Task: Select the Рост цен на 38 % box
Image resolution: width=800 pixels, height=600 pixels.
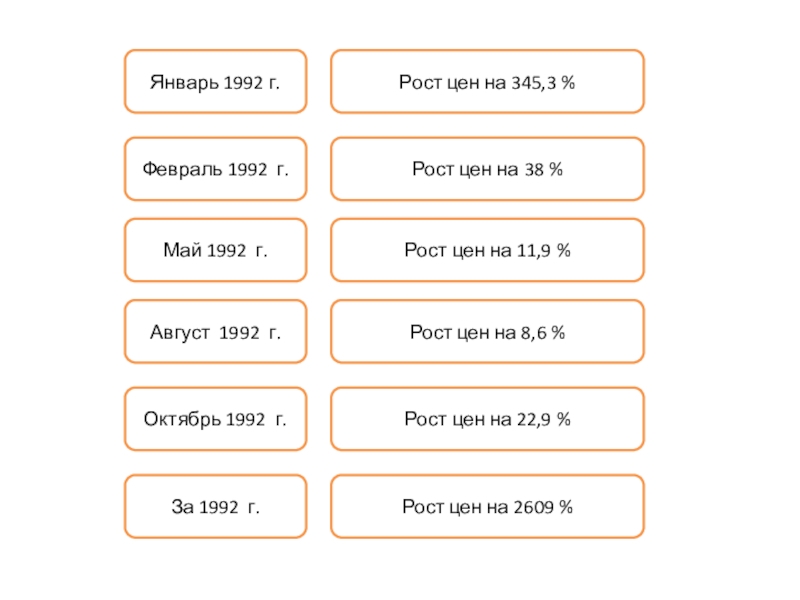Action: coord(487,169)
